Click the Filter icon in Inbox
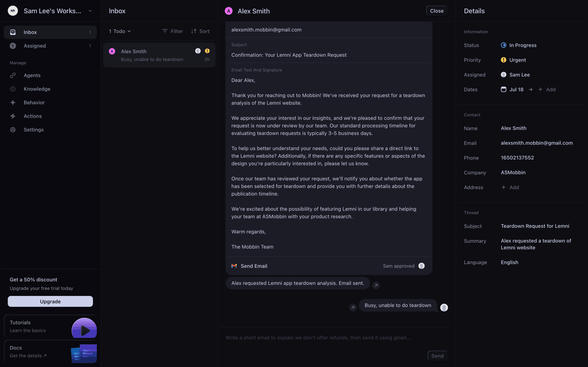 pyautogui.click(x=165, y=31)
